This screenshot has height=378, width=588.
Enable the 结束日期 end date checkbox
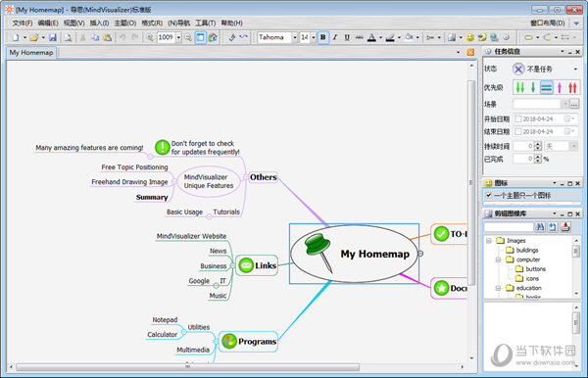pyautogui.click(x=517, y=131)
